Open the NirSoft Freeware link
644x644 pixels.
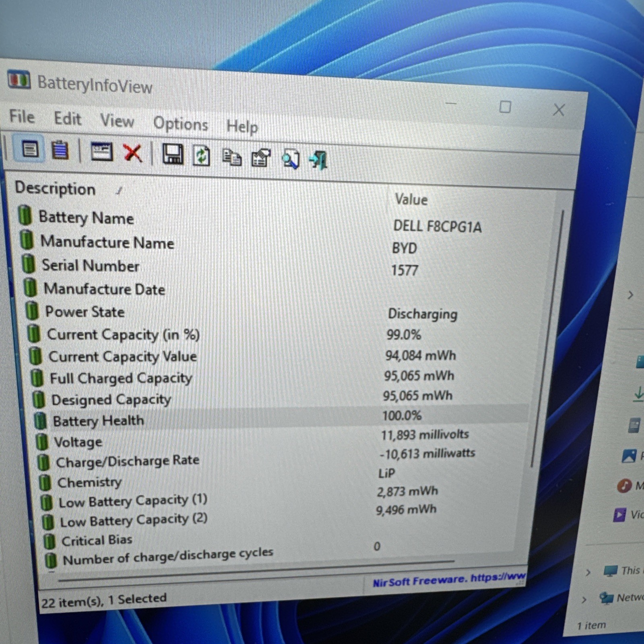449,580
